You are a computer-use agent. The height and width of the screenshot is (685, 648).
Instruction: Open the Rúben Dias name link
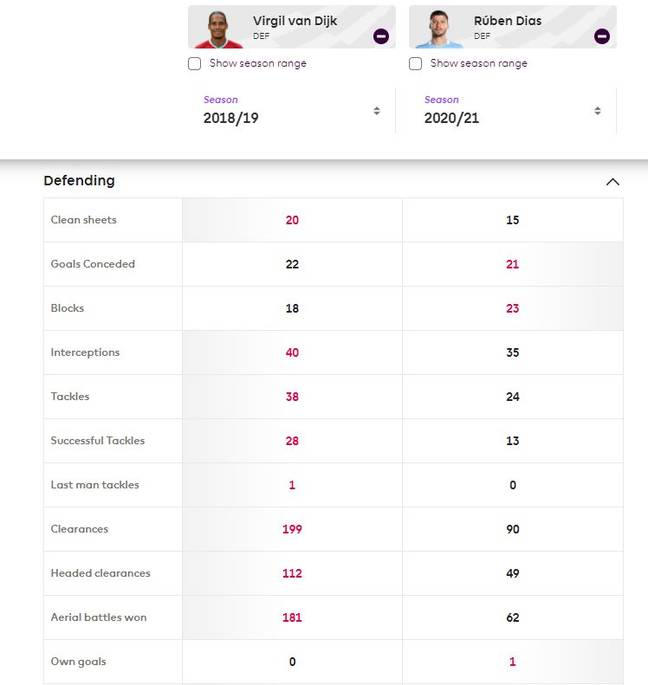508,21
